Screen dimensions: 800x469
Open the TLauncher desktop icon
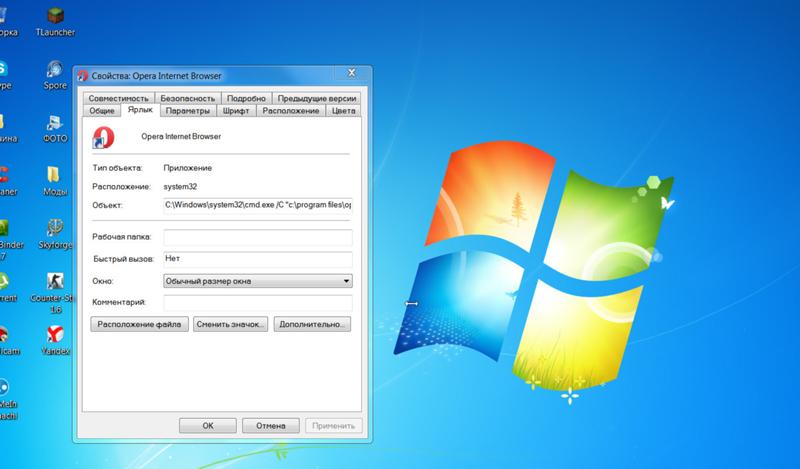pyautogui.click(x=55, y=22)
